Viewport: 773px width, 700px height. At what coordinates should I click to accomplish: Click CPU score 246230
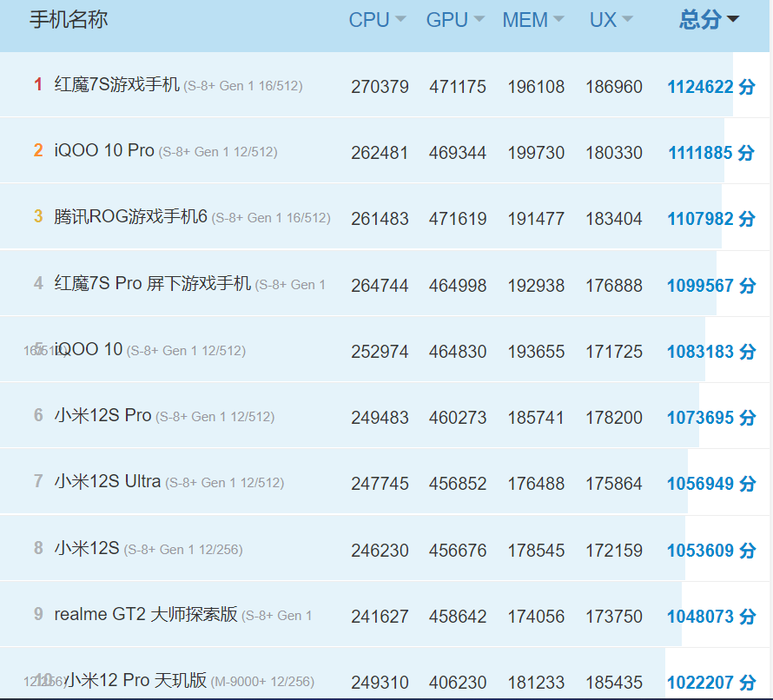click(x=380, y=550)
